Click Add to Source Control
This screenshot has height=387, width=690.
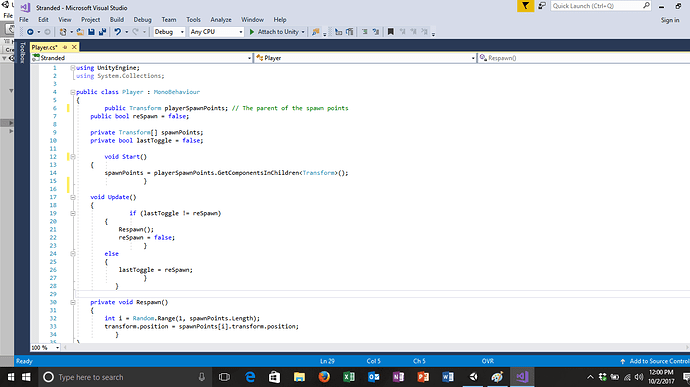655,361
